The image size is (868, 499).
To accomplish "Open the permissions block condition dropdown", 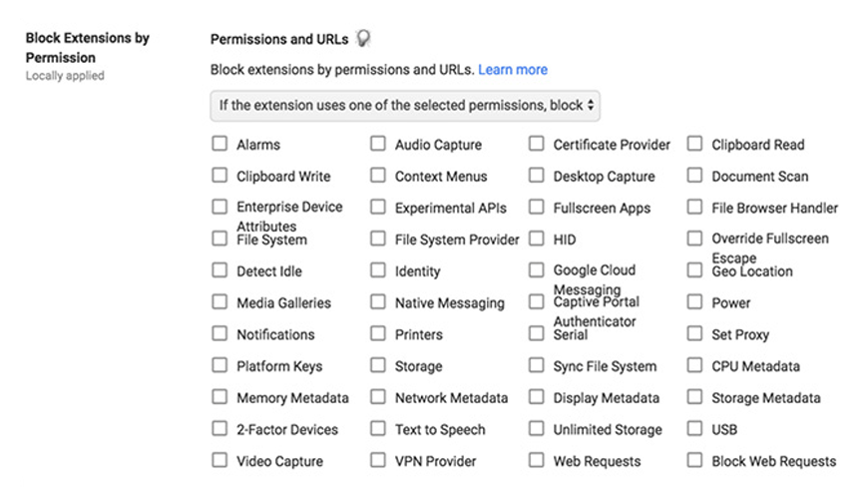I will [x=405, y=105].
